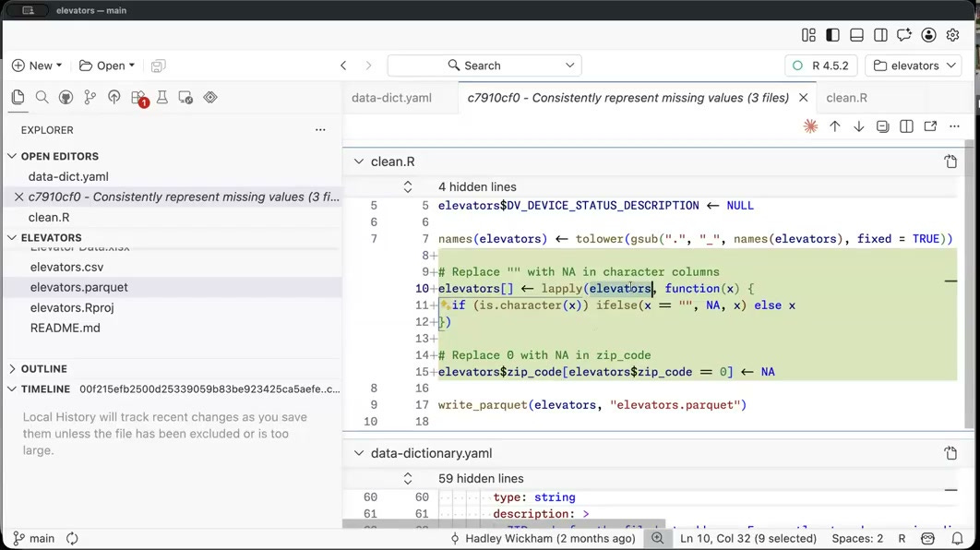Image resolution: width=980 pixels, height=550 pixels.
Task: Open Customize Layout icon
Action: [808, 35]
